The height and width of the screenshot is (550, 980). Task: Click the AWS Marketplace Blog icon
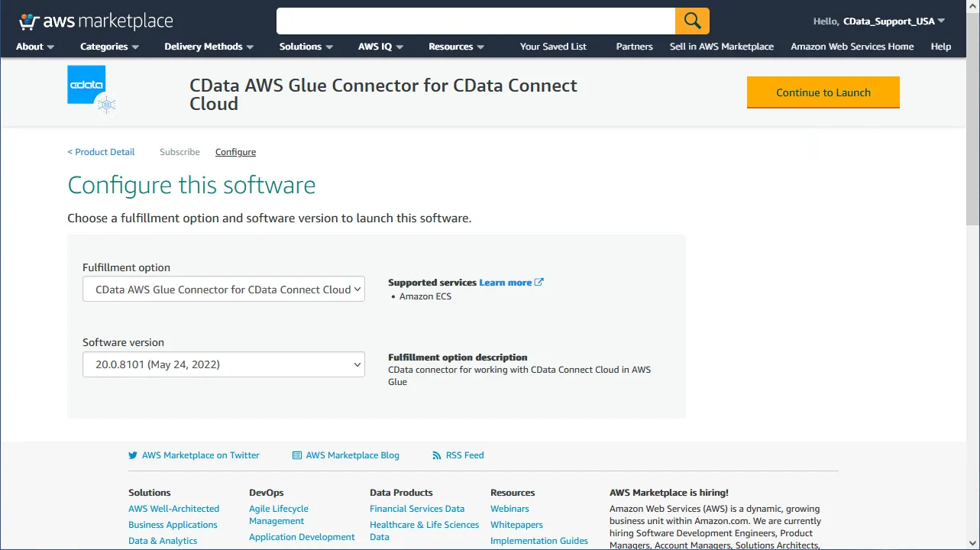tap(295, 455)
